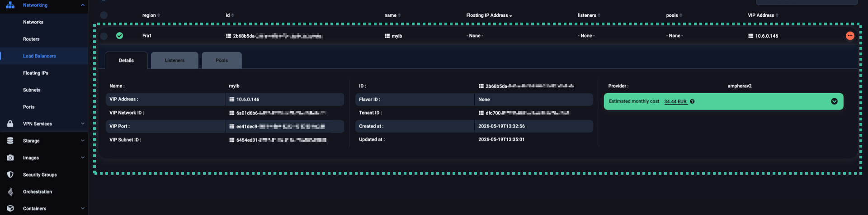The width and height of the screenshot is (868, 215).
Task: Click provider value amphorav2
Action: pos(740,86)
